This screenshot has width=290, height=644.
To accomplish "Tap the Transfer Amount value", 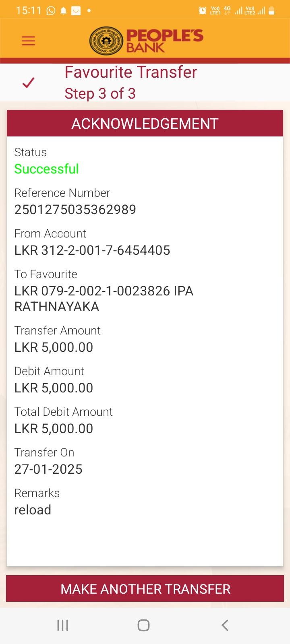I will pos(54,347).
